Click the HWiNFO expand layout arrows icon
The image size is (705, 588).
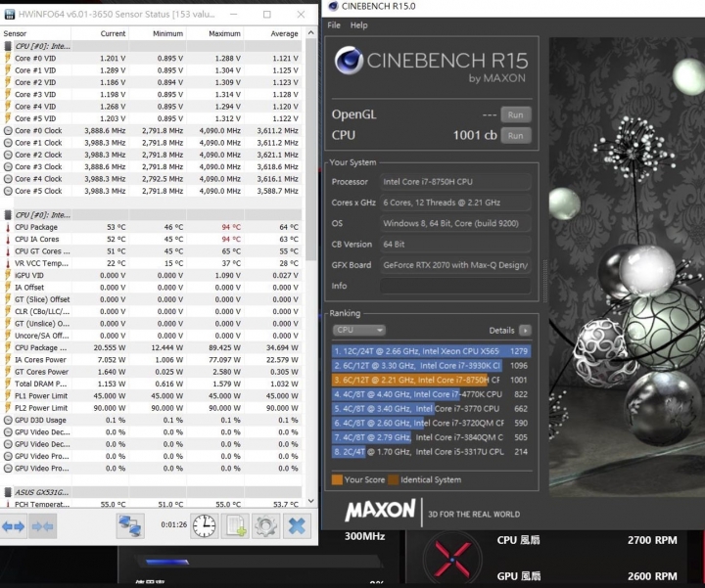click(14, 526)
